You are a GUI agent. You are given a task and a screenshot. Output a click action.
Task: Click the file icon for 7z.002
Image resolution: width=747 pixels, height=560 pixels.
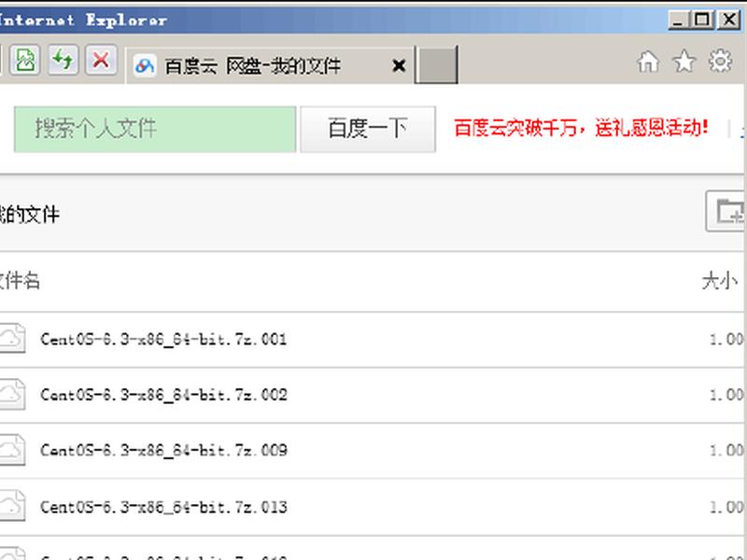[x=12, y=394]
